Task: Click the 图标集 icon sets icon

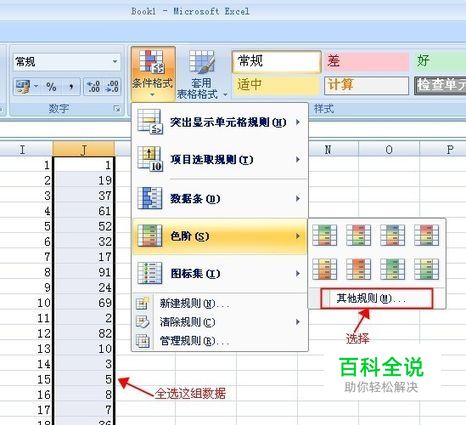Action: pos(150,273)
